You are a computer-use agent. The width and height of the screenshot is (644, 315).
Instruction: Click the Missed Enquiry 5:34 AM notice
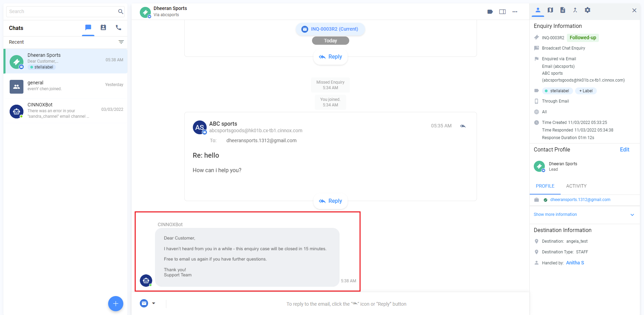(x=330, y=85)
